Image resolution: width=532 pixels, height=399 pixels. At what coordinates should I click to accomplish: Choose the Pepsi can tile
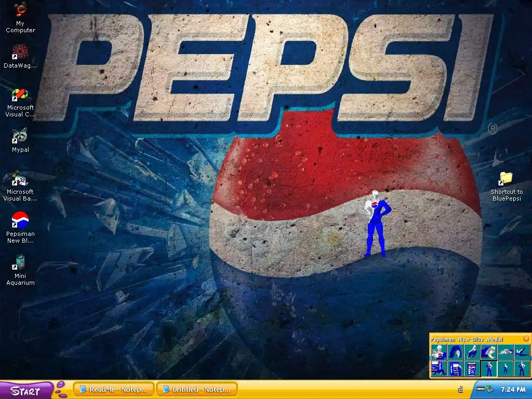(472, 368)
